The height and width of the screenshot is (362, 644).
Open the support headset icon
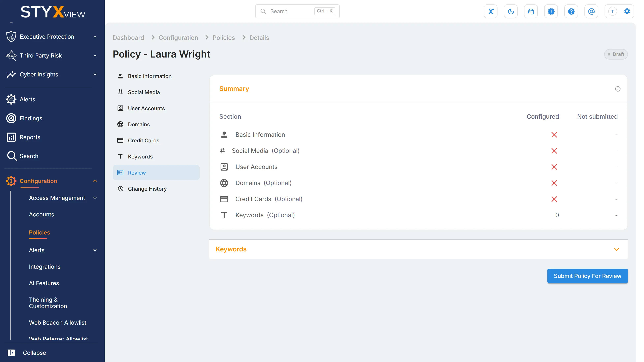coord(531,11)
